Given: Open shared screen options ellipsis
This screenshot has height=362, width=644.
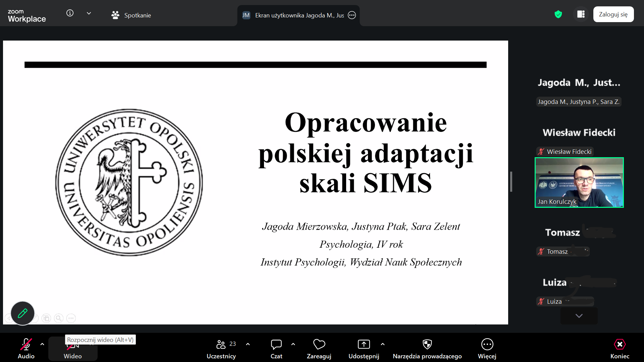Looking at the screenshot, I should 352,15.
